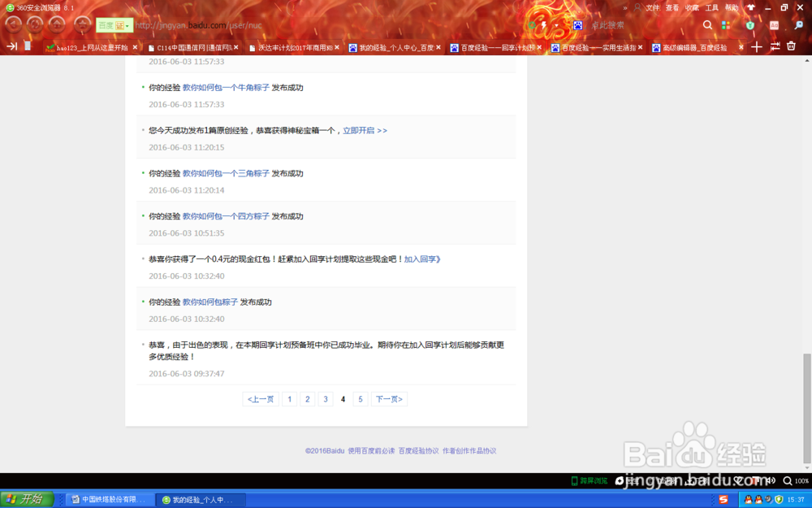Open the 百度 证 site certificate dropdown
Screen dimensions: 812x508
[x=114, y=25]
